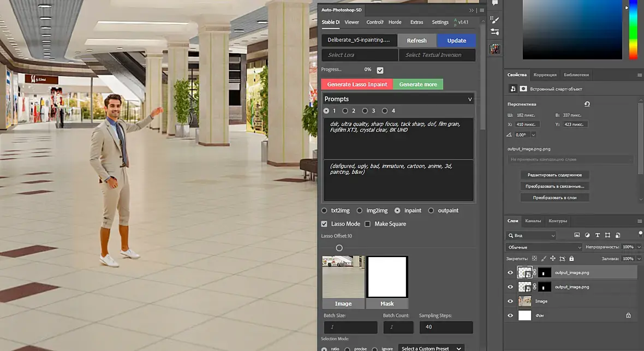The width and height of the screenshot is (644, 351).
Task: Open the rotation angle dropdown arrow
Action: click(533, 135)
